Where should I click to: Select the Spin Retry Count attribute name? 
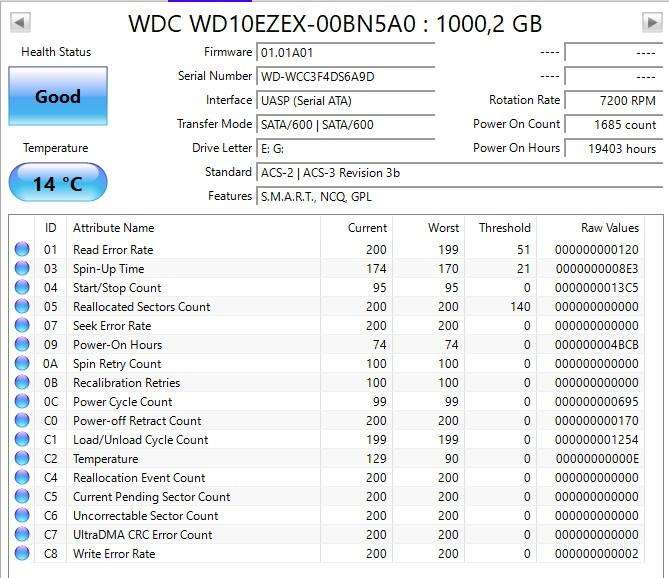point(117,363)
